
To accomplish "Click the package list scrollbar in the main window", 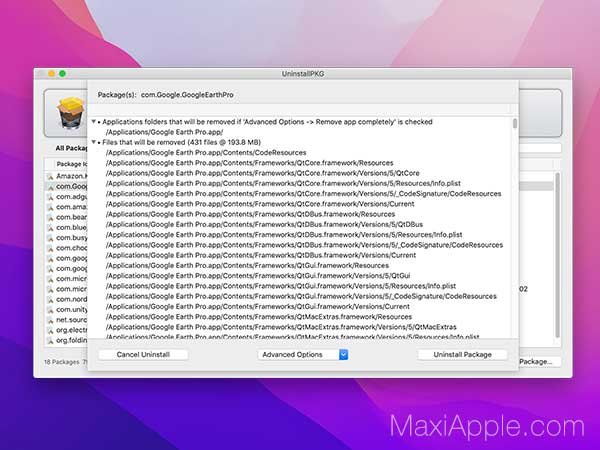I will point(557,255).
